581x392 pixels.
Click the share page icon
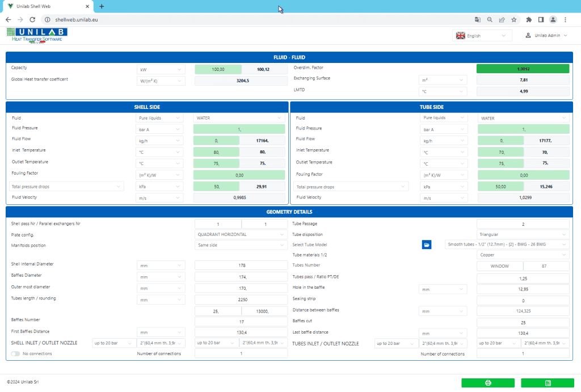(x=502, y=19)
